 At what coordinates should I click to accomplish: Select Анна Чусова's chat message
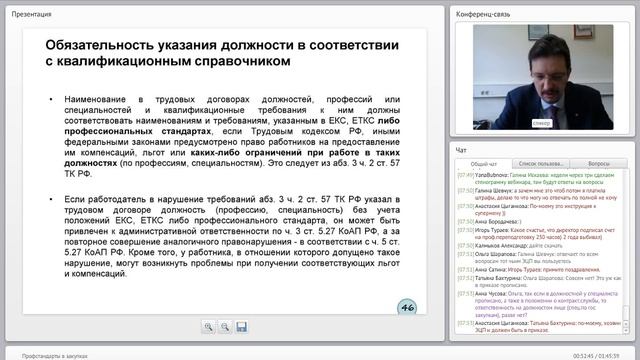click(538, 304)
